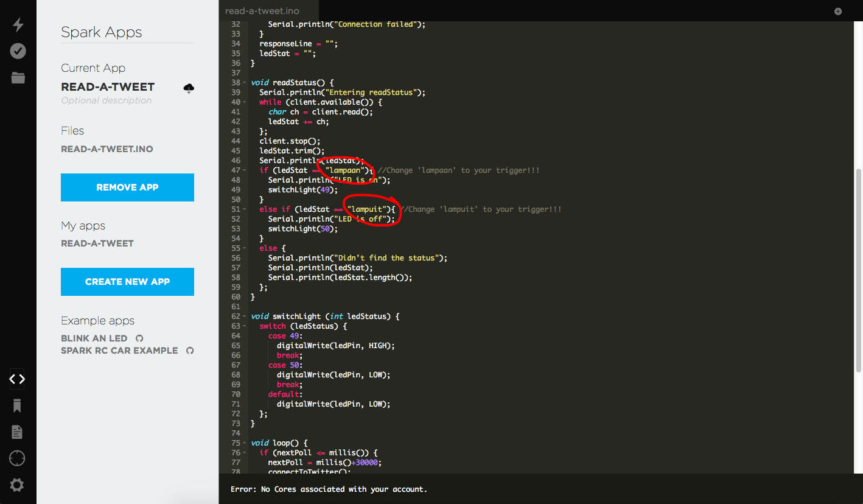
Task: Open the BLINK AN LED example app
Action: click(x=94, y=338)
